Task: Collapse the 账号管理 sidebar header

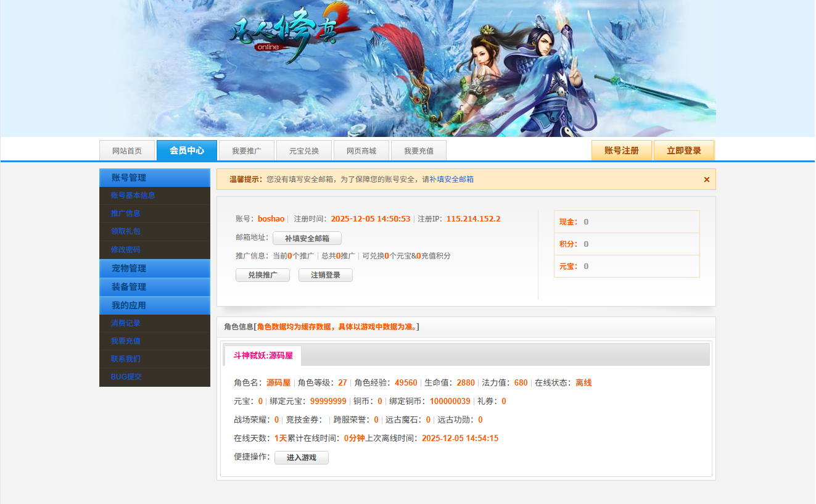Action: tap(154, 178)
